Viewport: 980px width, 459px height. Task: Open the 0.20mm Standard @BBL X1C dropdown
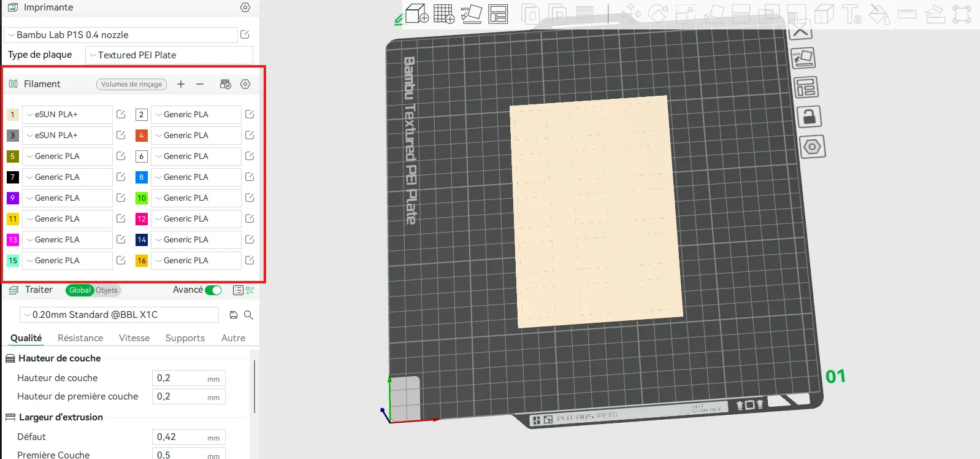click(x=119, y=315)
